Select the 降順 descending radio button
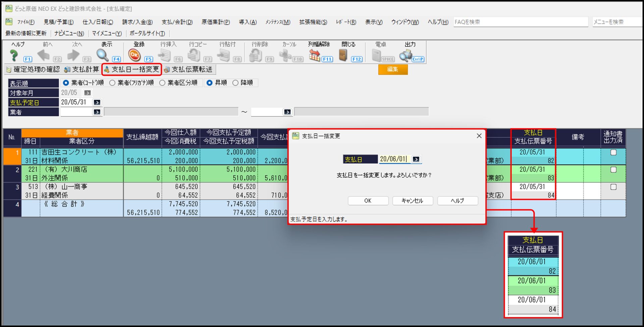The height and width of the screenshot is (327, 644). 235,83
